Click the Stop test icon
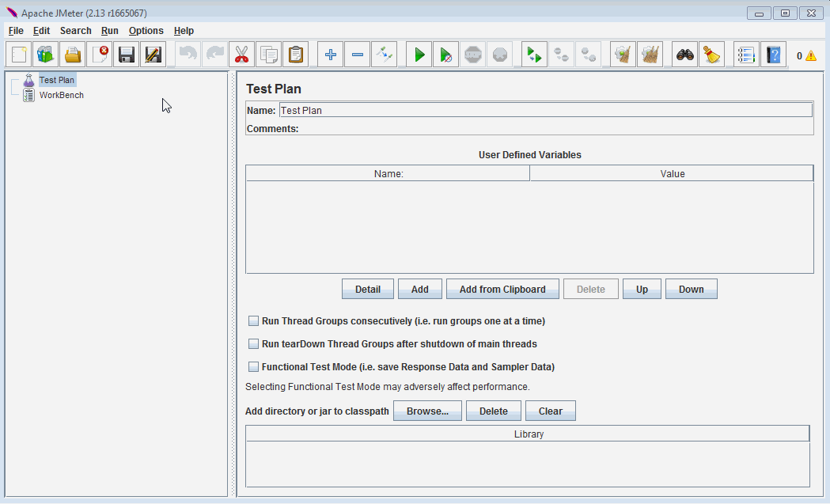 (x=473, y=55)
